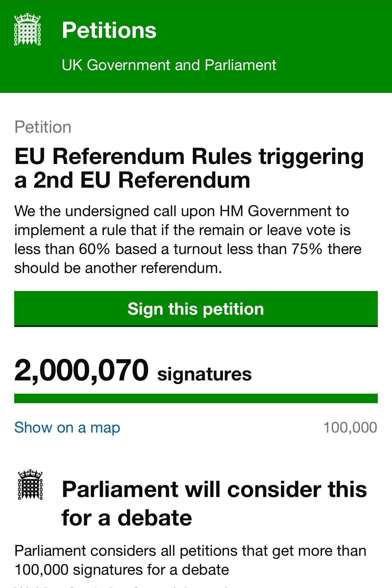Viewport: 392px width, 588px height.
Task: Click the for a debate heading line
Action: tap(127, 518)
